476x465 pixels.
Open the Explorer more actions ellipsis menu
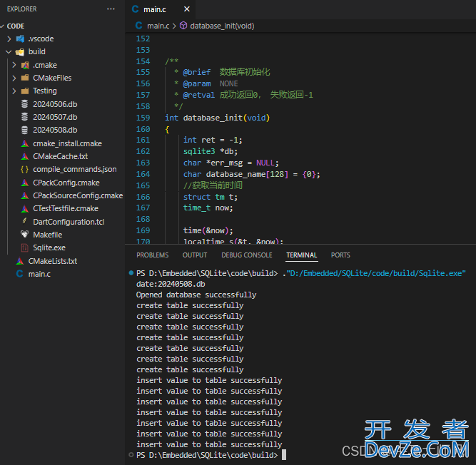[x=111, y=9]
